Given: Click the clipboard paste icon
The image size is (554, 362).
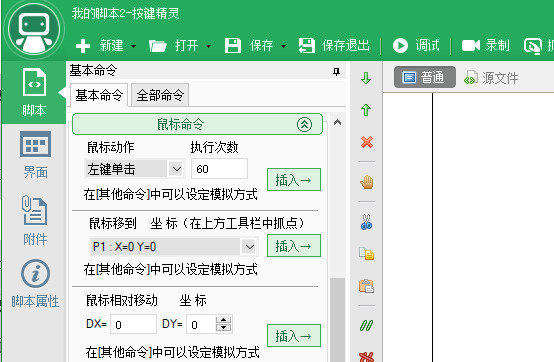Looking at the screenshot, I should coord(366,286).
